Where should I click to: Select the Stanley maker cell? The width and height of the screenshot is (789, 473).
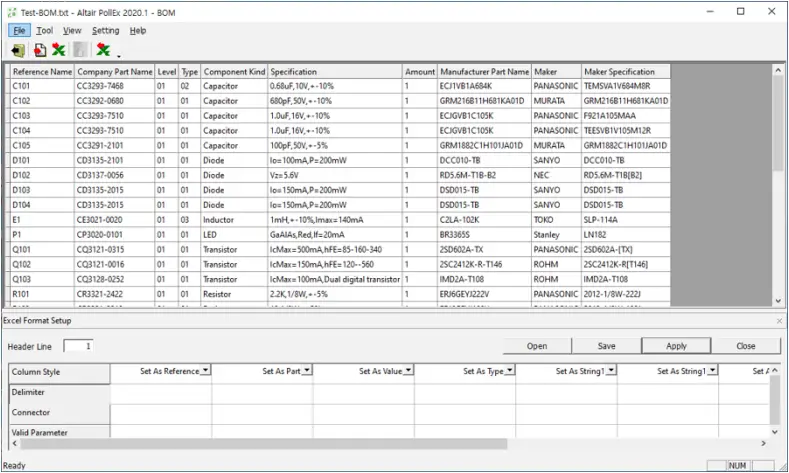(x=557, y=234)
